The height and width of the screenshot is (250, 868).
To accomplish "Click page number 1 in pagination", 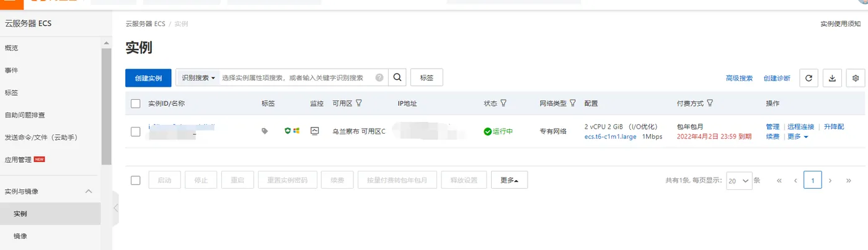I will (x=813, y=181).
